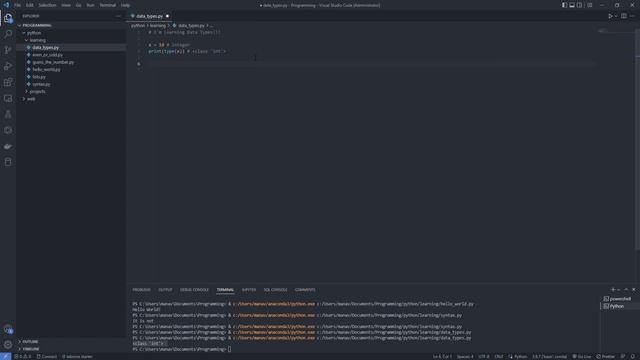Open the Terminal menu
This screenshot has height=360, width=640.
(x=108, y=5)
